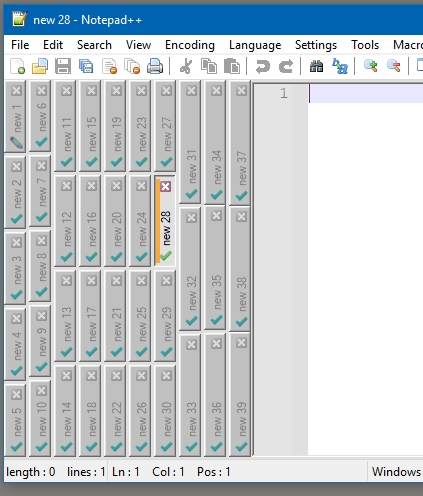The height and width of the screenshot is (496, 423).
Task: Save all documents with the stacked floppy icon
Action: 86,66
